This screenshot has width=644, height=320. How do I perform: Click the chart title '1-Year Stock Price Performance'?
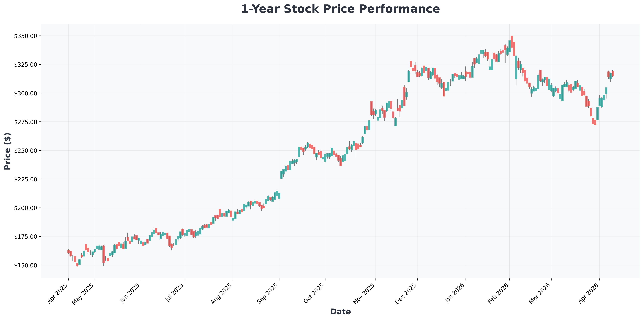340,9
